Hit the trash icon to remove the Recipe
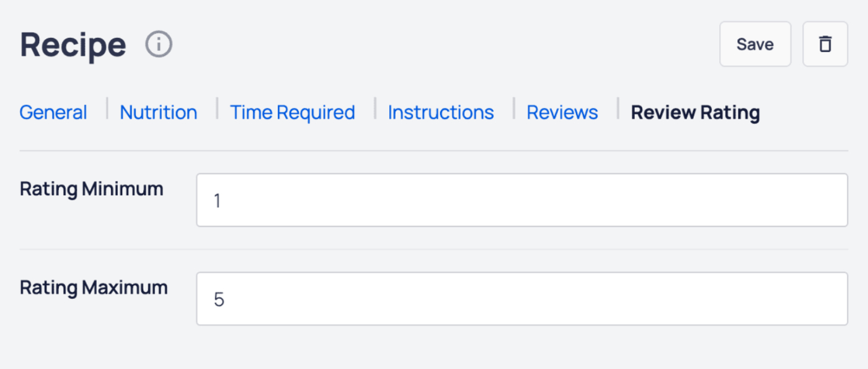 (825, 43)
